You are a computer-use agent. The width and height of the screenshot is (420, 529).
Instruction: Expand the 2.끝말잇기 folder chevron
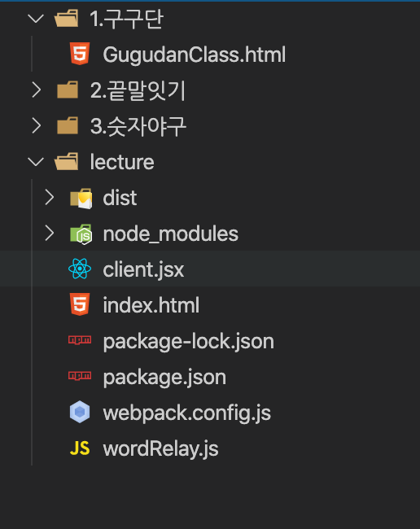click(36, 90)
